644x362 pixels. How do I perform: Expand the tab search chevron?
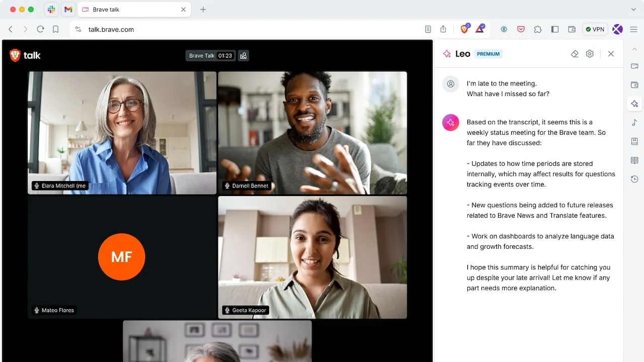click(633, 10)
